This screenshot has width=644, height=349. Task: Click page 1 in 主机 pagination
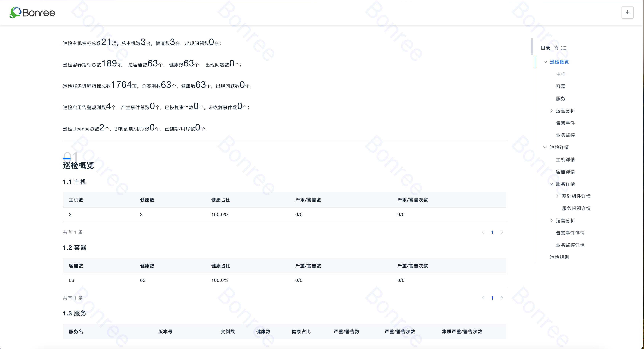coord(492,232)
